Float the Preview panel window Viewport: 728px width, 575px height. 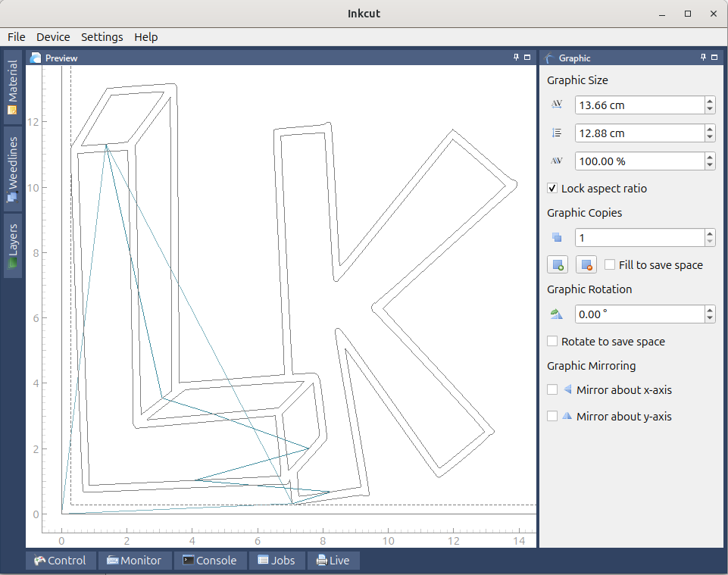(x=527, y=57)
